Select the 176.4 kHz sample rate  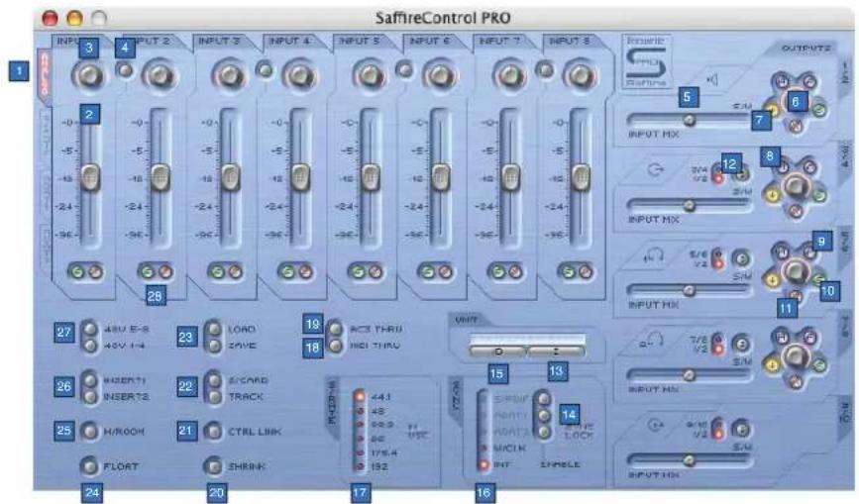[360, 453]
